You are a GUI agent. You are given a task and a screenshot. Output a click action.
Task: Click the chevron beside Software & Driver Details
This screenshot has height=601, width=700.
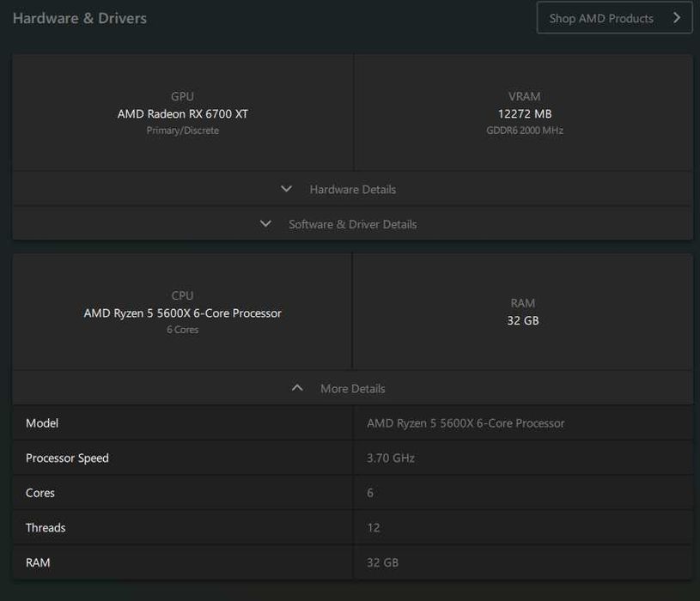266,224
